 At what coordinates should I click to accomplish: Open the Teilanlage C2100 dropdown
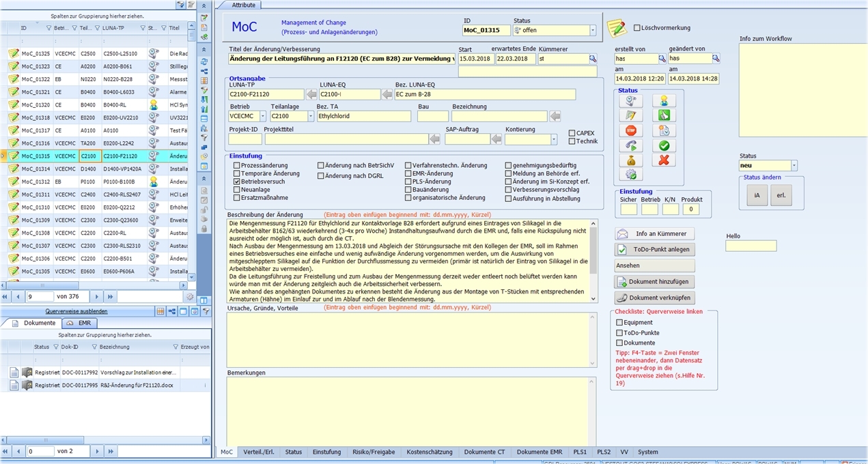(x=311, y=117)
